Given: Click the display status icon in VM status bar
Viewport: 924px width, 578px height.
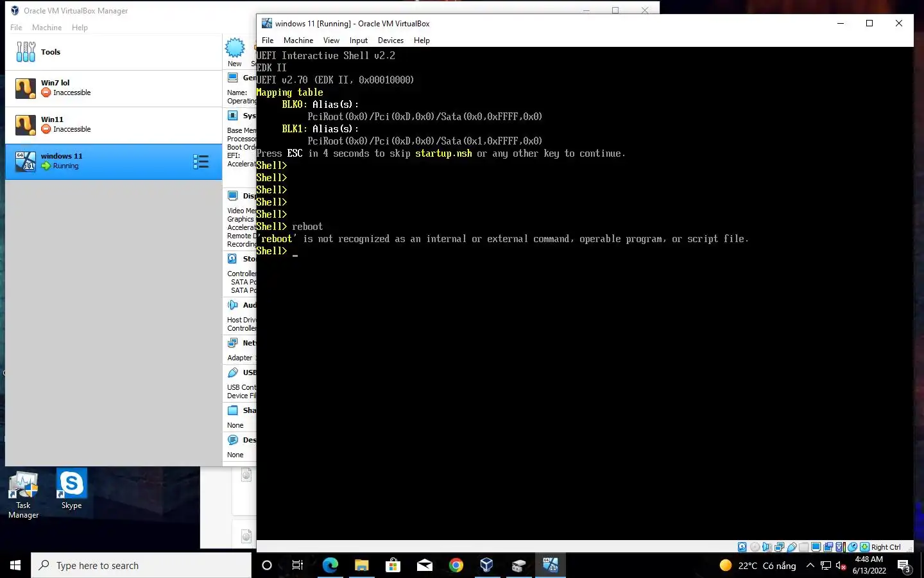Looking at the screenshot, I should [816, 547].
